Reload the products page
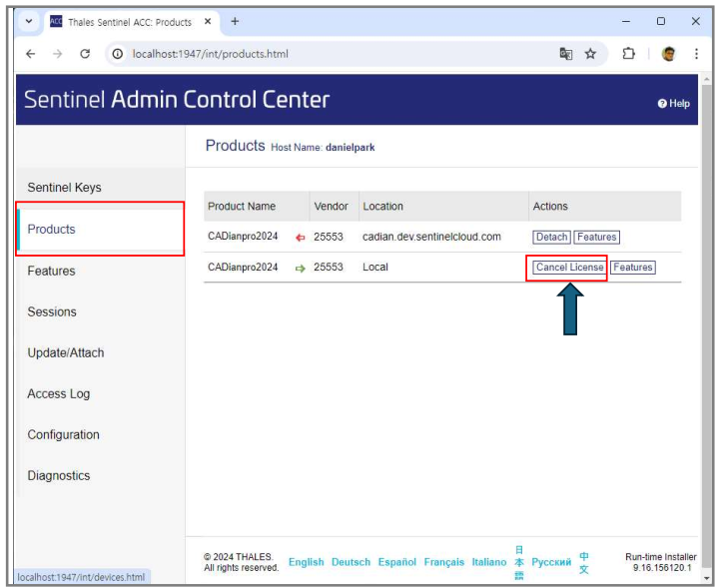 [x=85, y=54]
